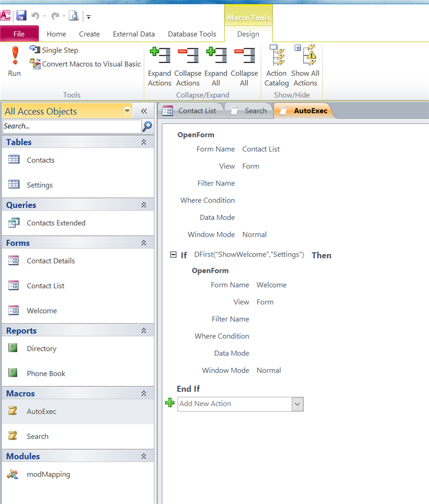Click the Access application icon
Viewport: 429px width, 504px height.
tap(5, 15)
